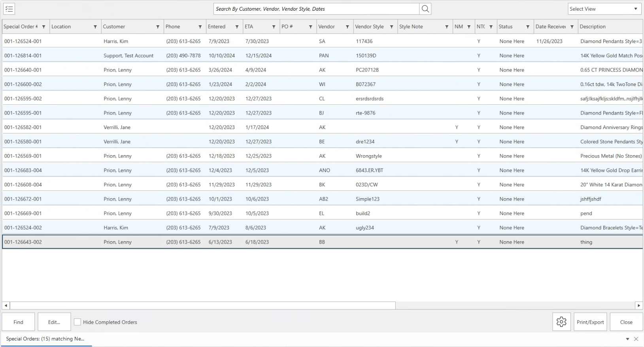Click phone number (203) 490-7878
644x347 pixels.
pos(183,56)
